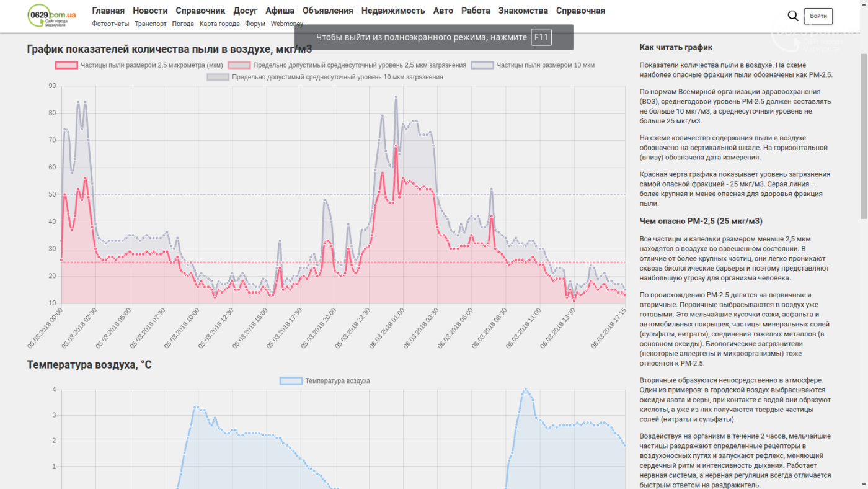Go to Форум submenu link
868x489 pixels.
pyautogui.click(x=255, y=24)
